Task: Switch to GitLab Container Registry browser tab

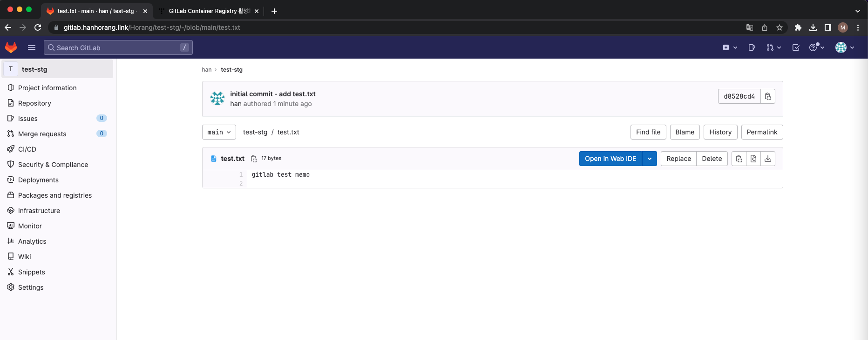Action: coord(209,11)
